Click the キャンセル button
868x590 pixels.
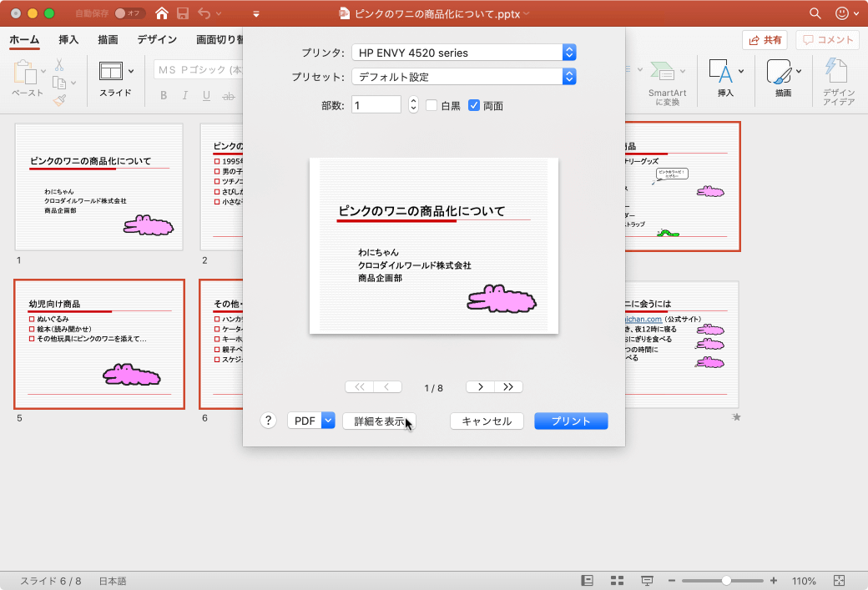pyautogui.click(x=487, y=421)
